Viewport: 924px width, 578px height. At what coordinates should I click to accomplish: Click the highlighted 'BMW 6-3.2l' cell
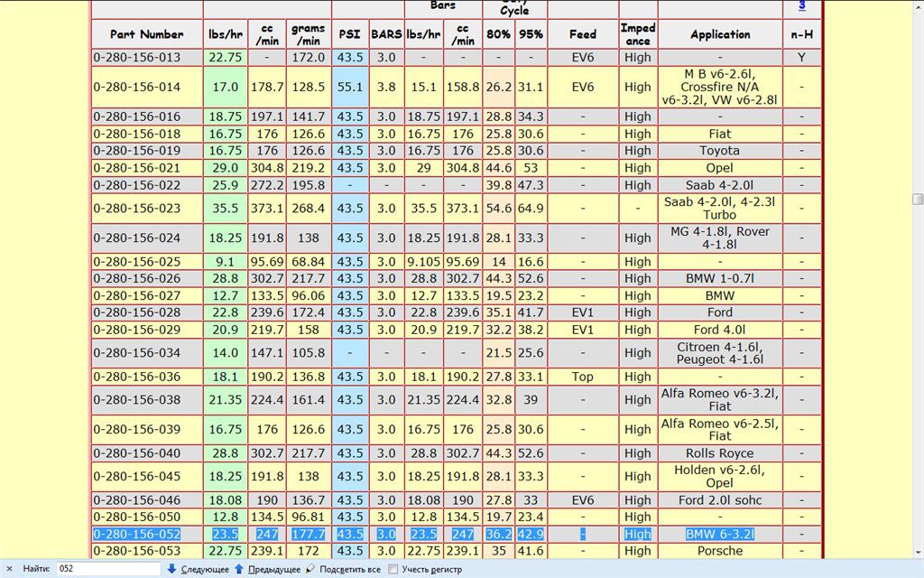pyautogui.click(x=720, y=535)
